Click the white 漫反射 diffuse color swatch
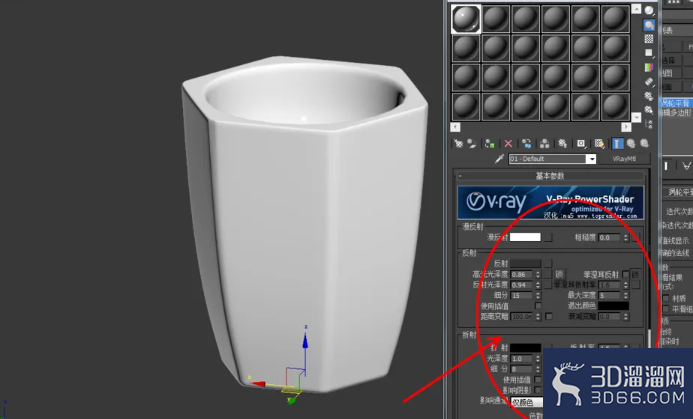 (525, 237)
